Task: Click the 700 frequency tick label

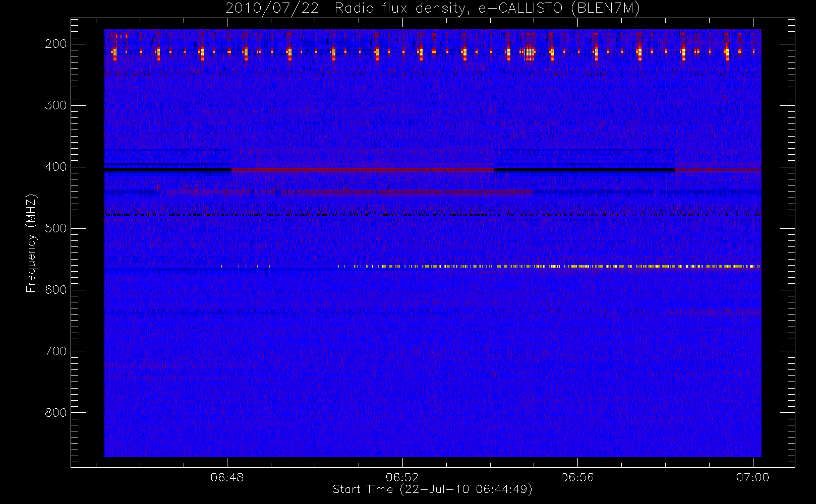Action: click(x=55, y=351)
